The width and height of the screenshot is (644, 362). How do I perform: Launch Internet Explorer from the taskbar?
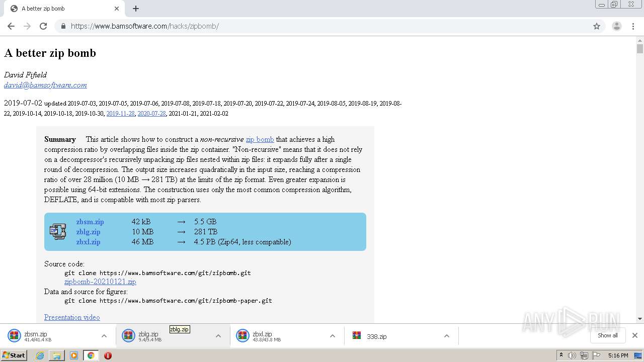[x=40, y=355]
